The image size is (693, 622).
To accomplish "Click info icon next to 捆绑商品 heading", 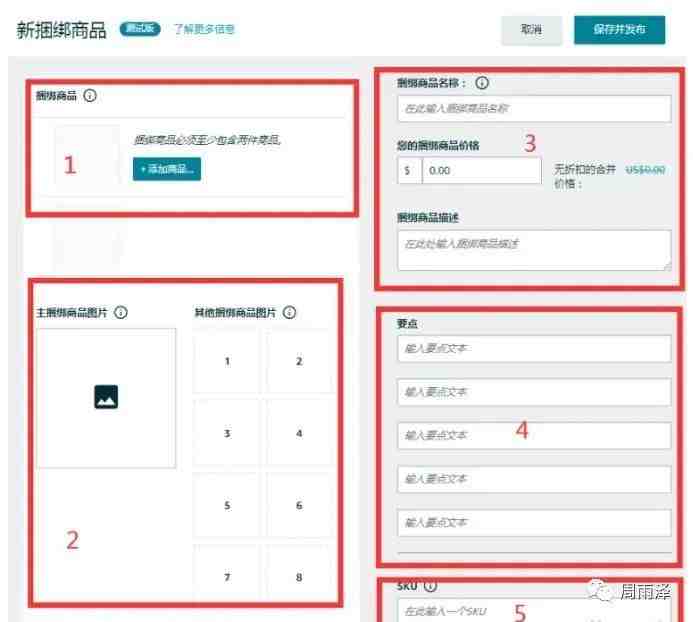I will 90,95.
